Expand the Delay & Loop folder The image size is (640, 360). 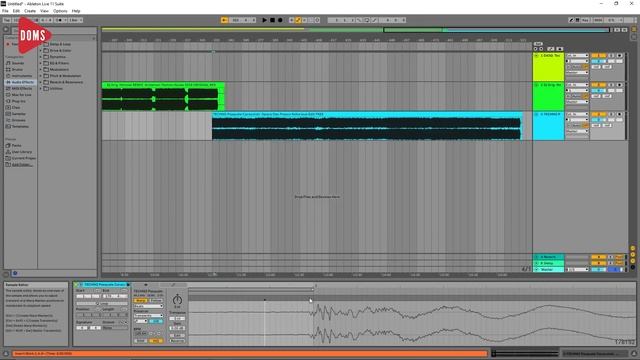[41, 44]
